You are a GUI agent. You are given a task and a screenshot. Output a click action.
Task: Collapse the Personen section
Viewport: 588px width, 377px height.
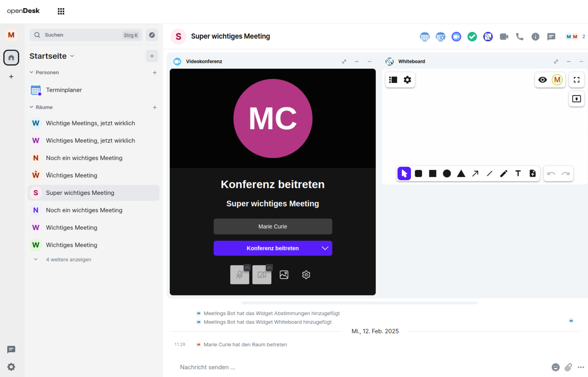click(31, 72)
